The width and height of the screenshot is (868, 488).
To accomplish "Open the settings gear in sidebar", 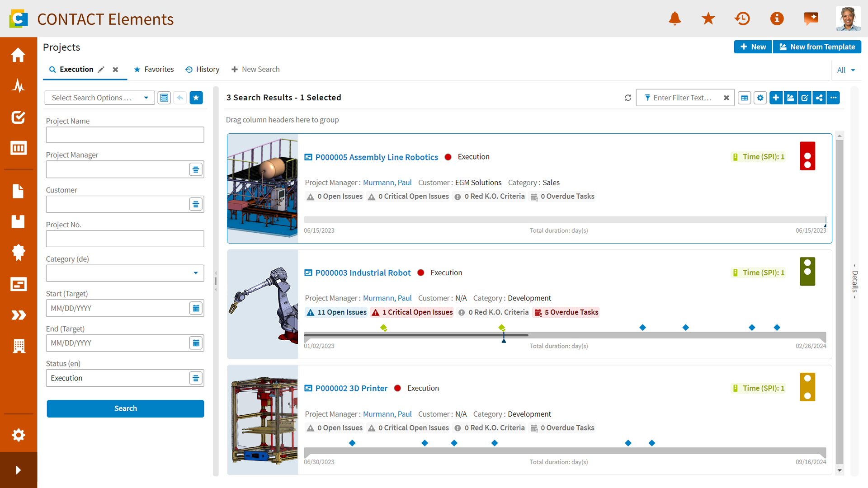I will tap(18, 435).
